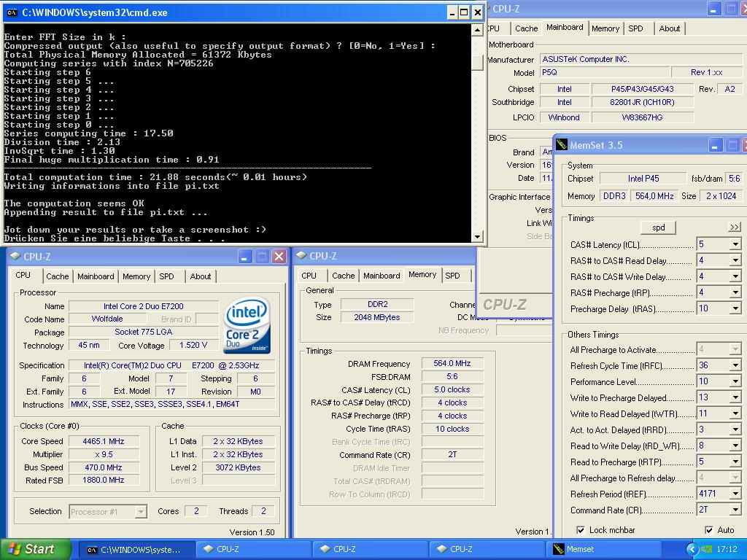Viewport: 747px width, 560px height.
Task: Click the >> expand button in MemSet
Action: click(x=734, y=227)
